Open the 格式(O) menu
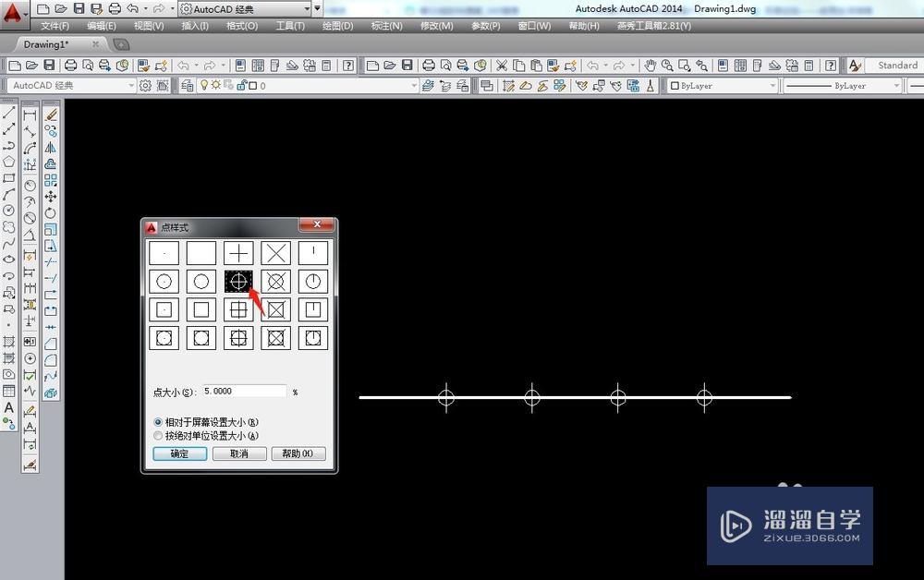The height and width of the screenshot is (580, 924). coord(242,26)
